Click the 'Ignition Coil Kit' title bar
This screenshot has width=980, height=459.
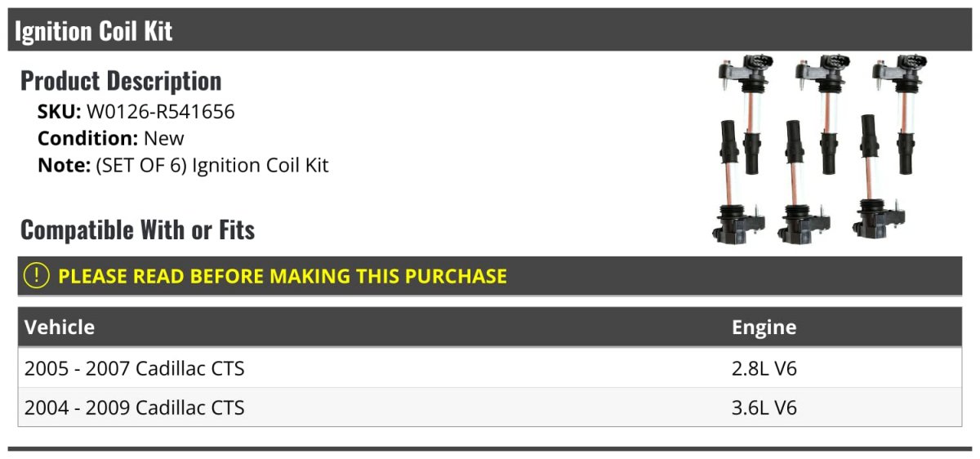(x=94, y=31)
